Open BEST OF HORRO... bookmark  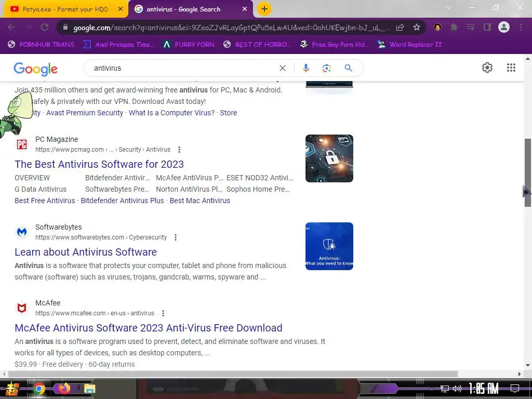[257, 45]
